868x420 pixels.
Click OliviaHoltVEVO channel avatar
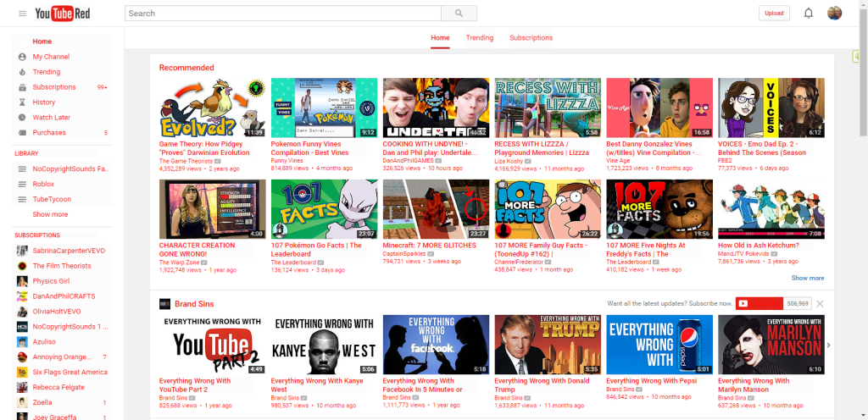(22, 312)
